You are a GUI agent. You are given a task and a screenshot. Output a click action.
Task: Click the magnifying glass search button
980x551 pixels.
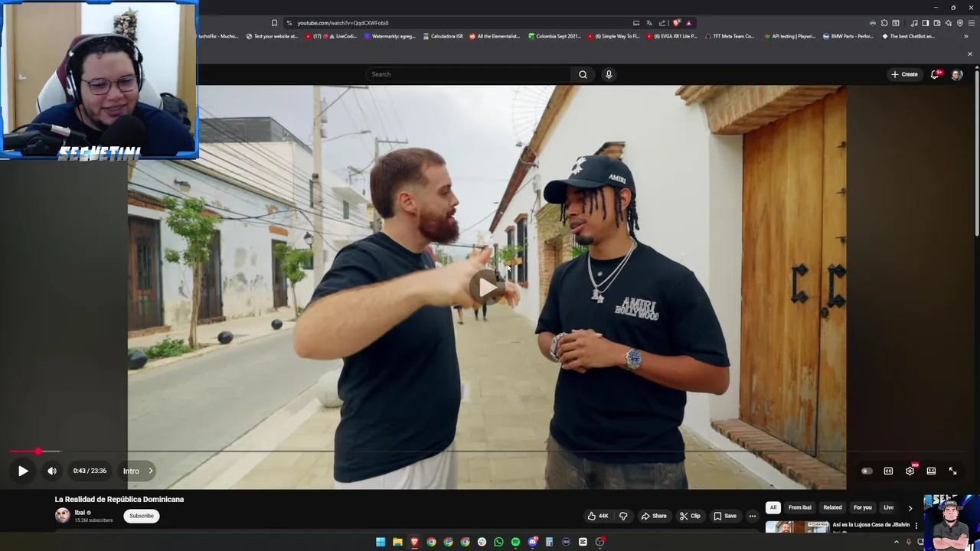(583, 74)
